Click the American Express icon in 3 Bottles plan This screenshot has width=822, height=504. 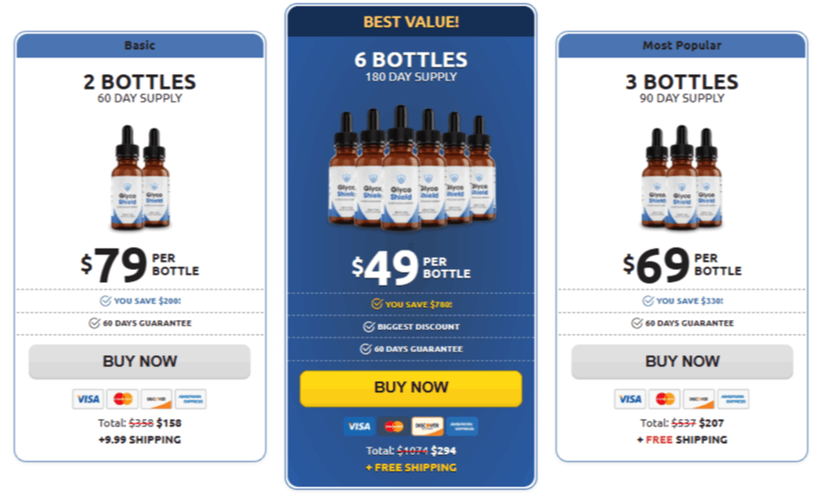coord(733,400)
